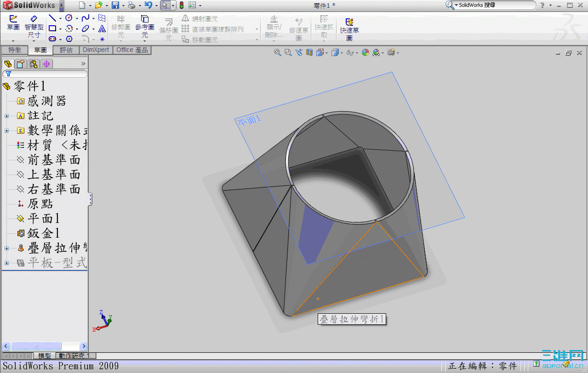Select 前基準面 front plane in tree
The width and height of the screenshot is (588, 373).
pos(53,160)
